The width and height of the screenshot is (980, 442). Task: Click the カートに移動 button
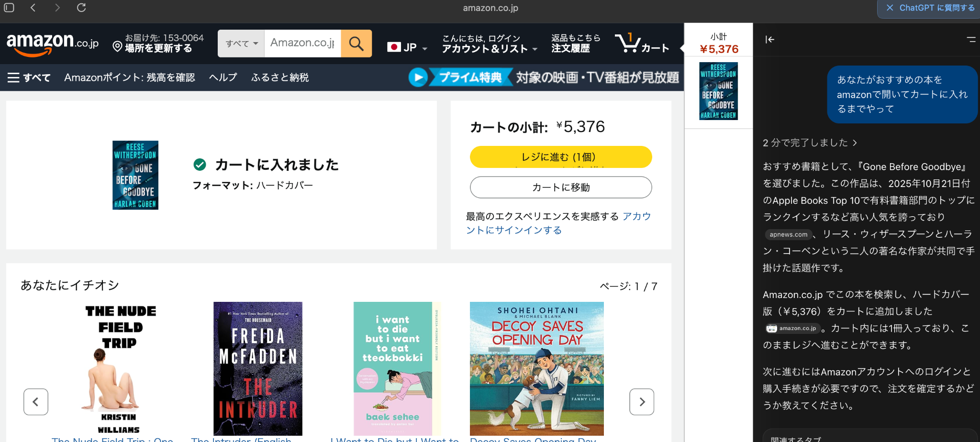pos(561,188)
